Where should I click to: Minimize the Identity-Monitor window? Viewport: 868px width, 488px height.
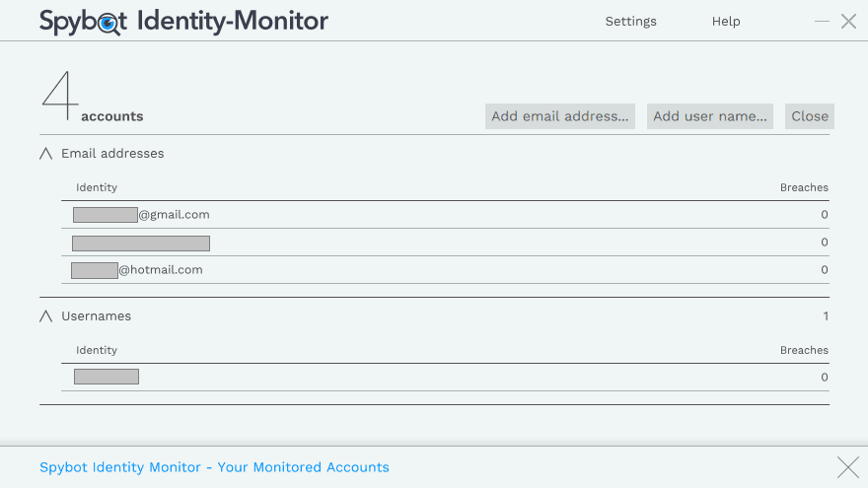[x=822, y=22]
